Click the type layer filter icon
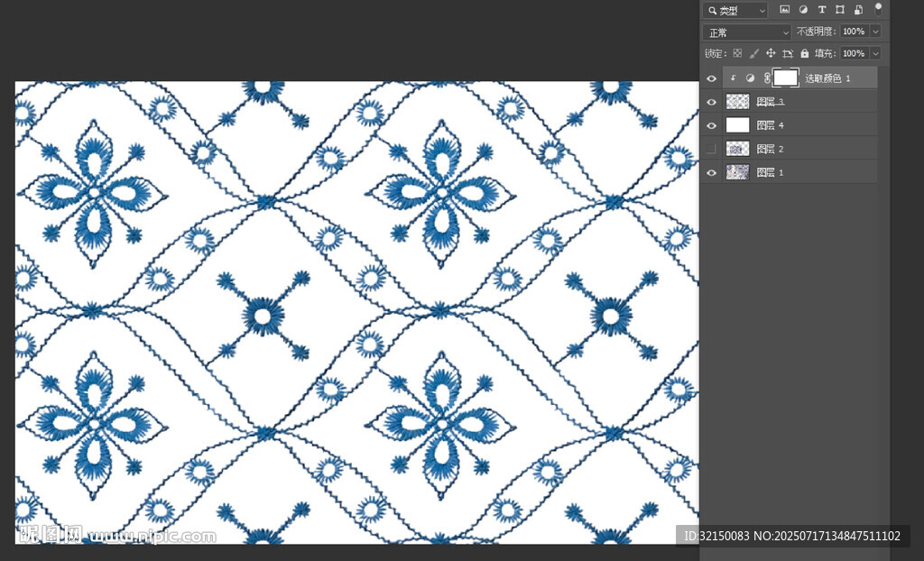 coord(821,9)
